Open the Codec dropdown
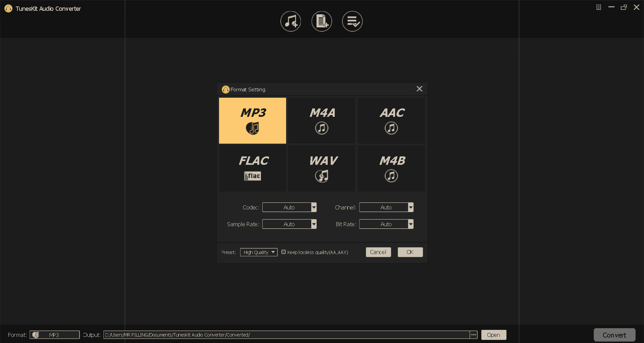Image resolution: width=644 pixels, height=343 pixels. [x=289, y=207]
